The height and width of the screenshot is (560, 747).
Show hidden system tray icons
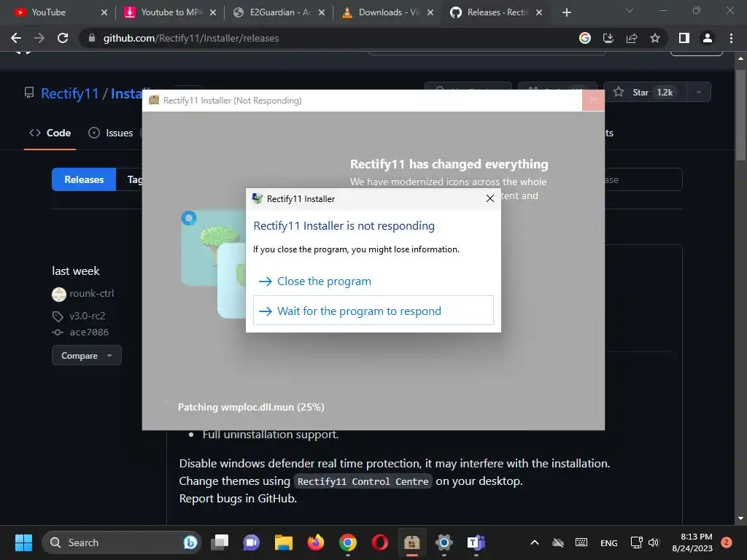point(535,542)
